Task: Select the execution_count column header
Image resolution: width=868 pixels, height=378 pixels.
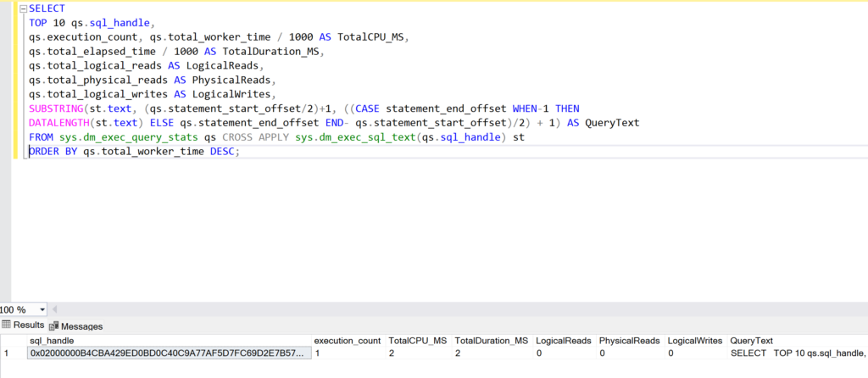Action: click(x=348, y=340)
